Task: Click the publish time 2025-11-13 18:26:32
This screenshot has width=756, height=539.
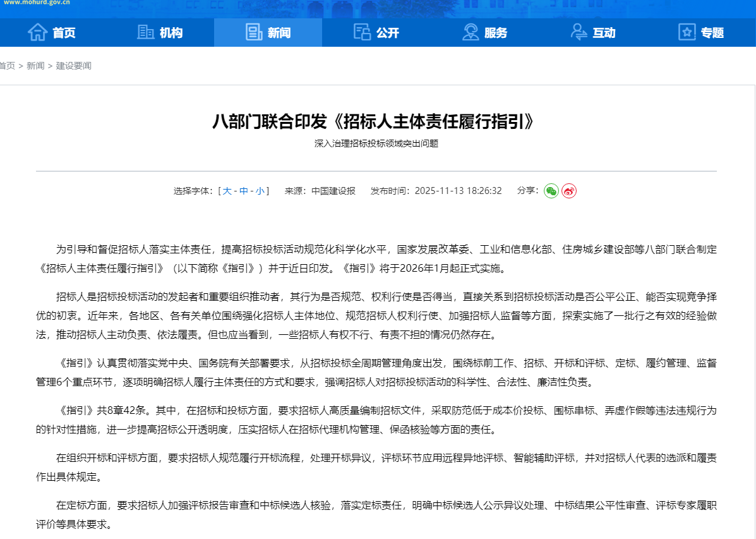Action: click(458, 191)
